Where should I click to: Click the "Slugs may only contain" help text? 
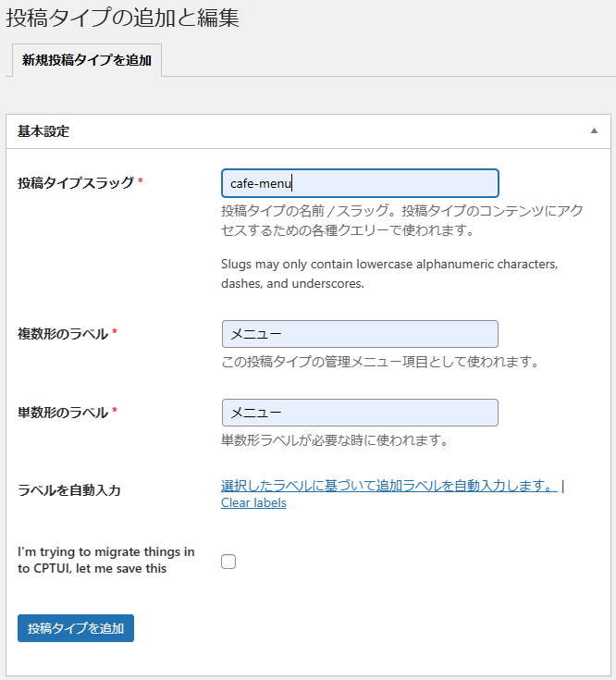click(x=389, y=274)
